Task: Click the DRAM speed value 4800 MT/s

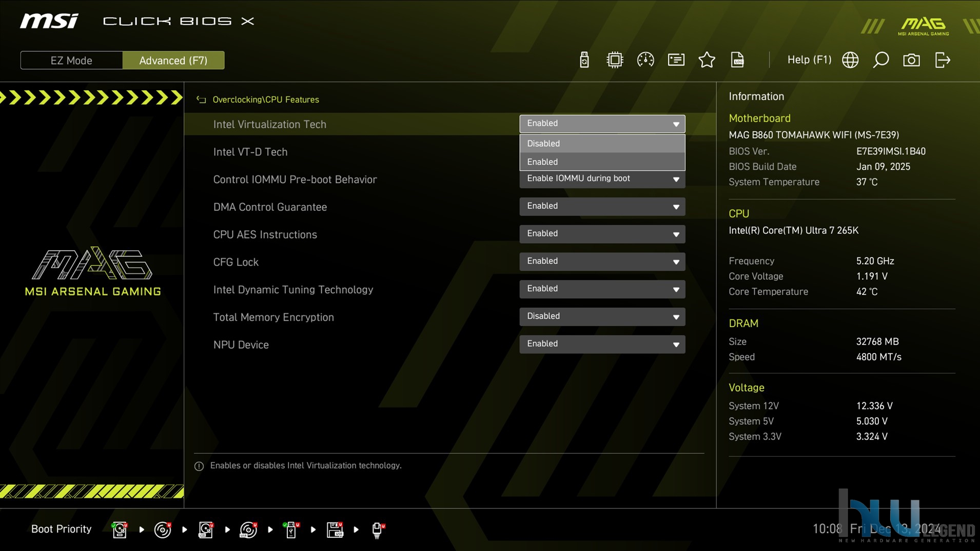Action: 878,357
